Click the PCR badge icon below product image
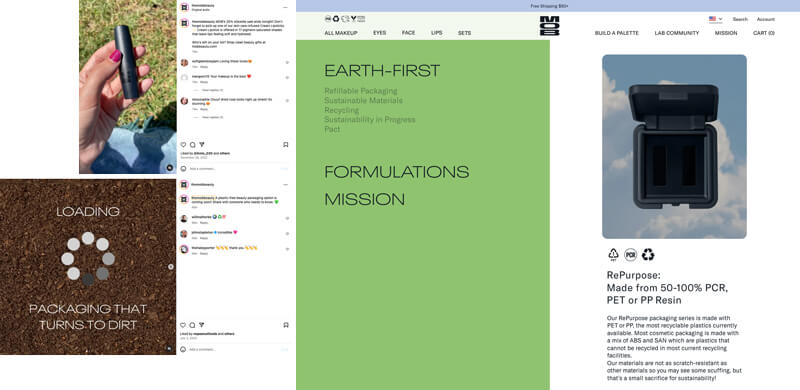800x390 pixels. 631,254
